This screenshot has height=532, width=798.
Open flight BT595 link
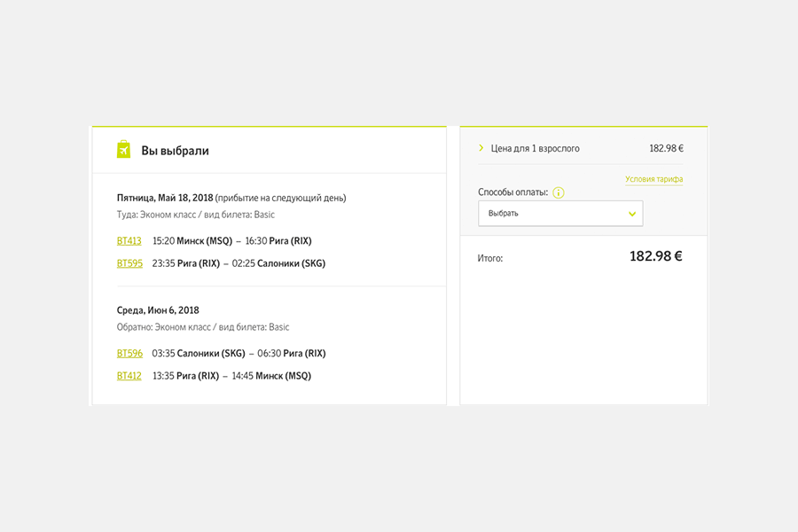(129, 263)
